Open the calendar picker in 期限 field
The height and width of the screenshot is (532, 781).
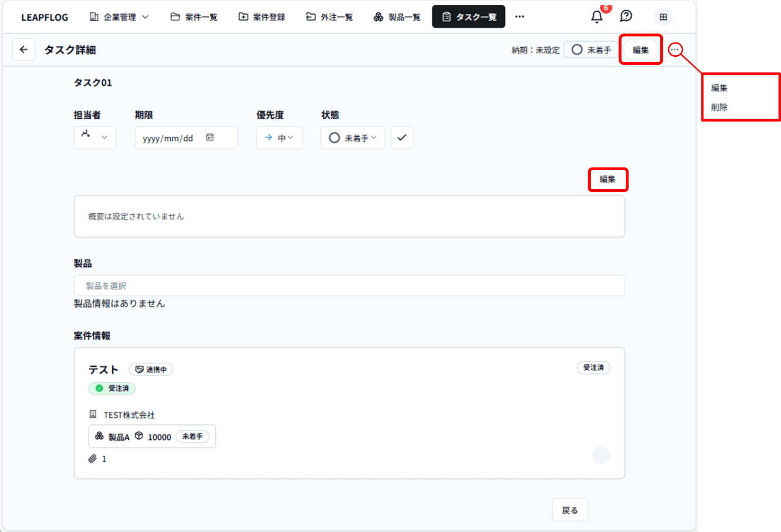tap(210, 138)
